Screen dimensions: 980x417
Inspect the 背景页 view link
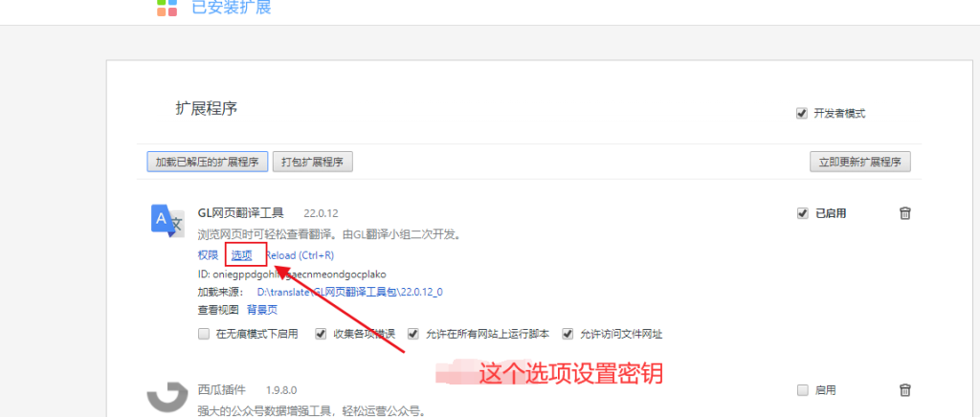click(262, 310)
